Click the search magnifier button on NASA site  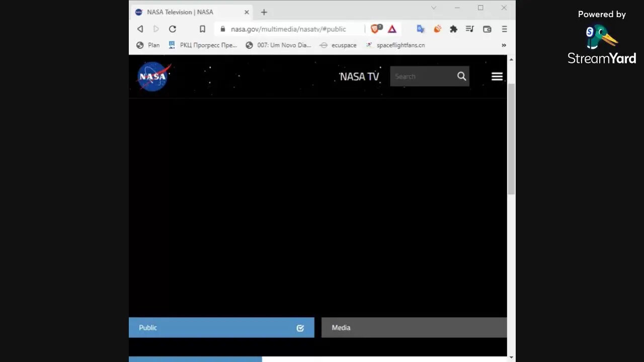[462, 76]
